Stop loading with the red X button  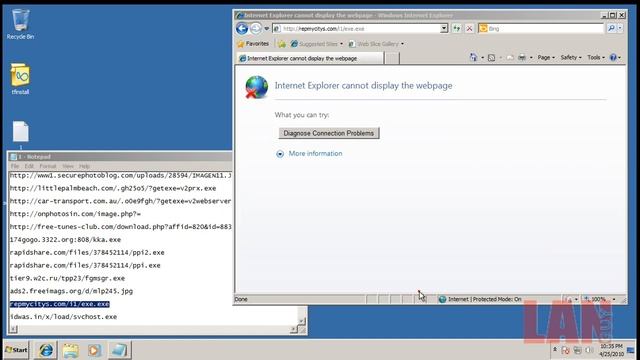pos(469,29)
